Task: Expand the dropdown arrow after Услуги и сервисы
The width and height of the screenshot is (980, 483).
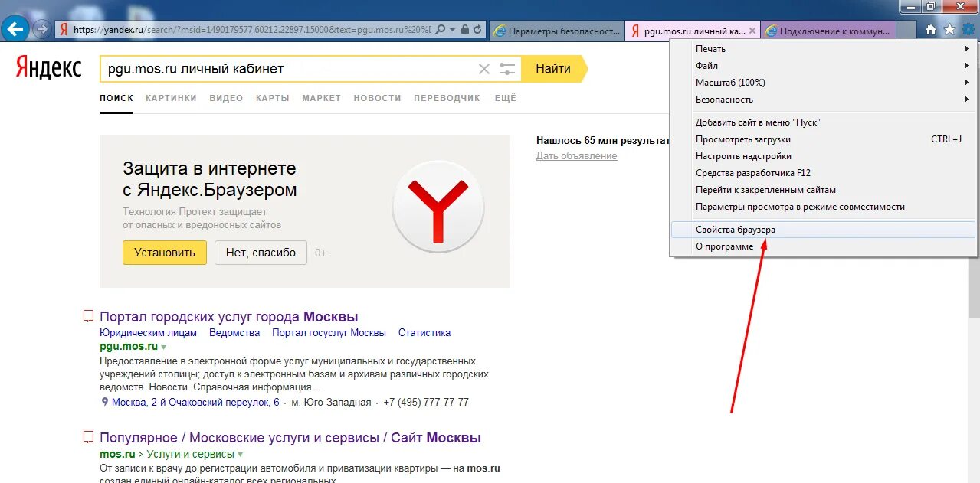Action: coord(240,455)
